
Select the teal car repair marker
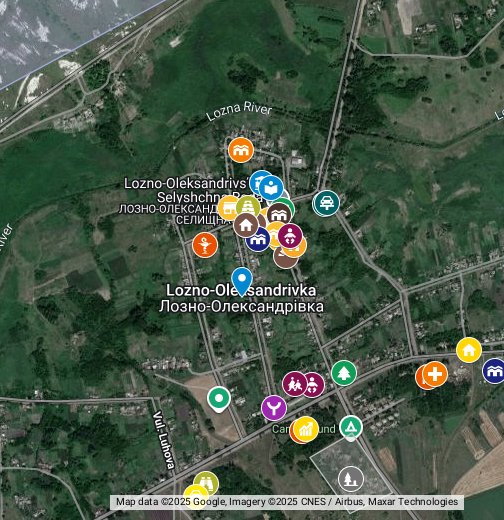[327, 203]
